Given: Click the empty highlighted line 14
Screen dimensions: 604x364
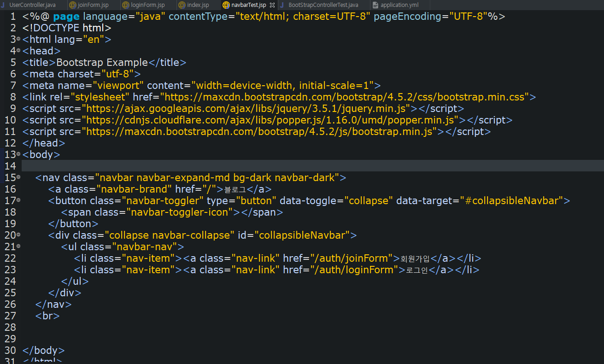Looking at the screenshot, I should [312, 166].
